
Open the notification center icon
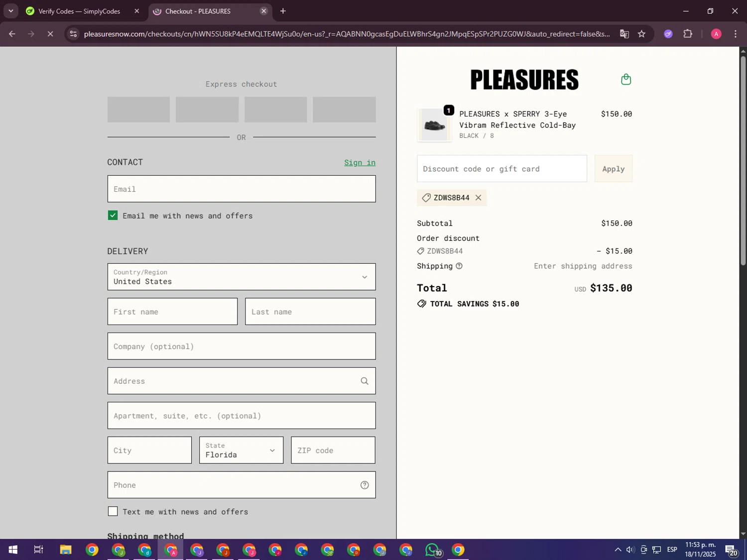point(731,550)
